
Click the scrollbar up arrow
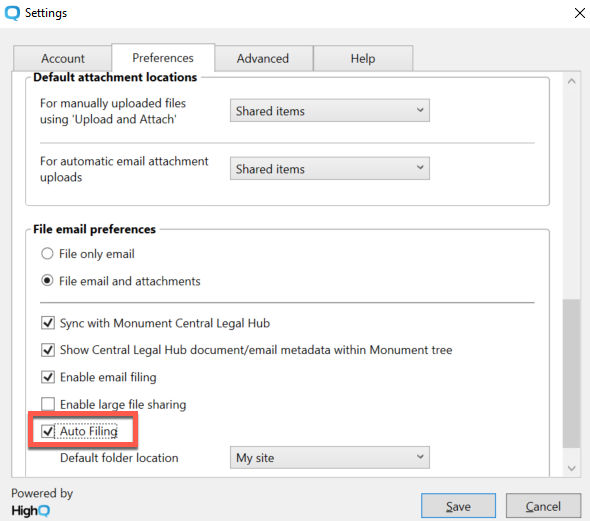click(x=572, y=82)
